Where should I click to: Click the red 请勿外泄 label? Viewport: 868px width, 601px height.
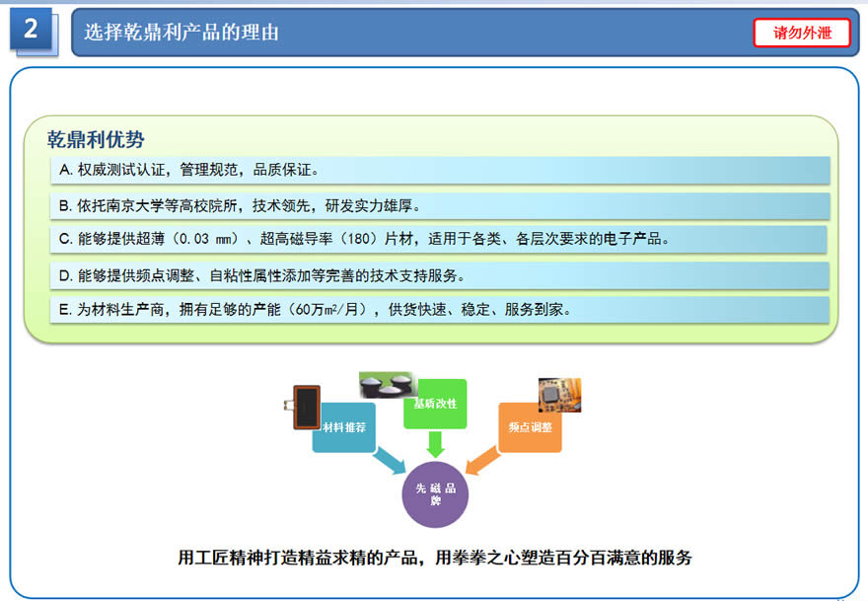(x=801, y=33)
